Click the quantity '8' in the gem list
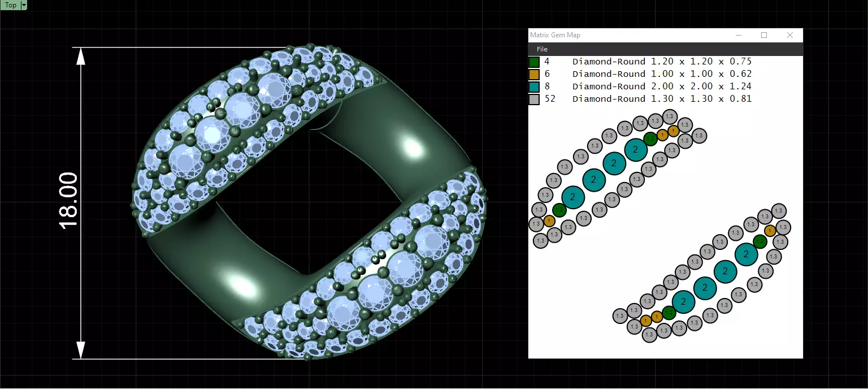 tap(547, 87)
